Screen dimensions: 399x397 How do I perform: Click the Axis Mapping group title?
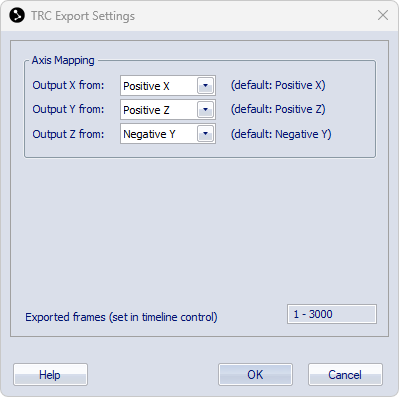(x=63, y=60)
